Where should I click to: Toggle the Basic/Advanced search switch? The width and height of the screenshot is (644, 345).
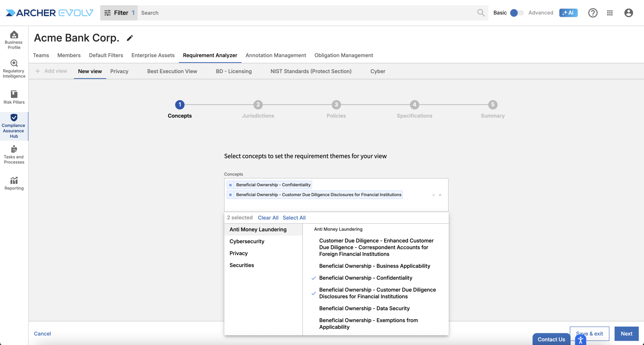[516, 13]
